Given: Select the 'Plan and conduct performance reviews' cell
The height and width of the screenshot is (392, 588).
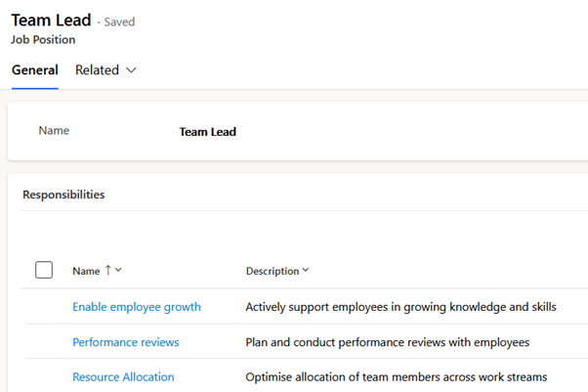Looking at the screenshot, I should click(x=387, y=342).
